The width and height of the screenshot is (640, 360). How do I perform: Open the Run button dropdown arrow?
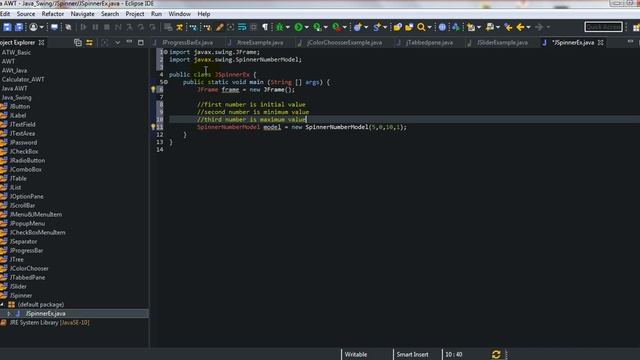click(307, 27)
